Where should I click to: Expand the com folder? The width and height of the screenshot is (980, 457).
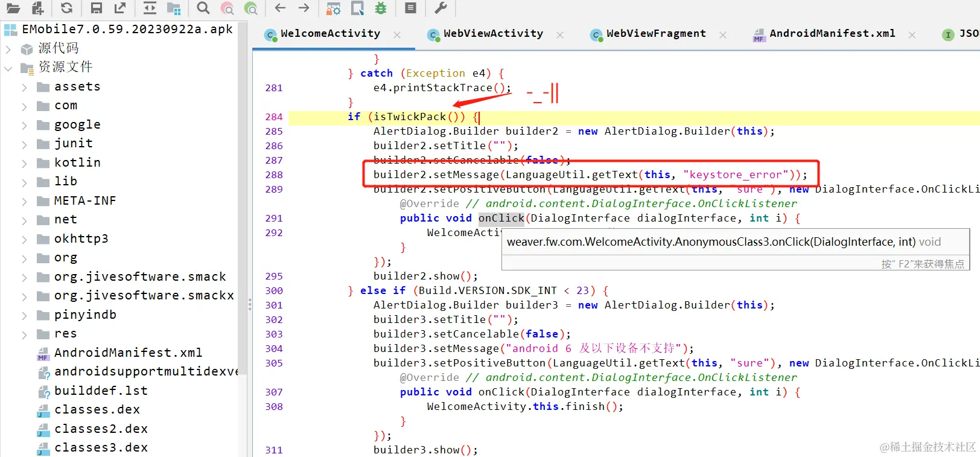coord(24,107)
